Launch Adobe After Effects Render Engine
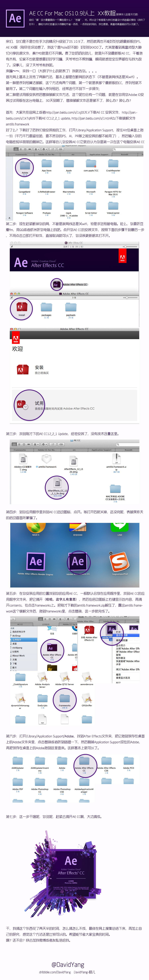149x980 pixels. (35, 563)
